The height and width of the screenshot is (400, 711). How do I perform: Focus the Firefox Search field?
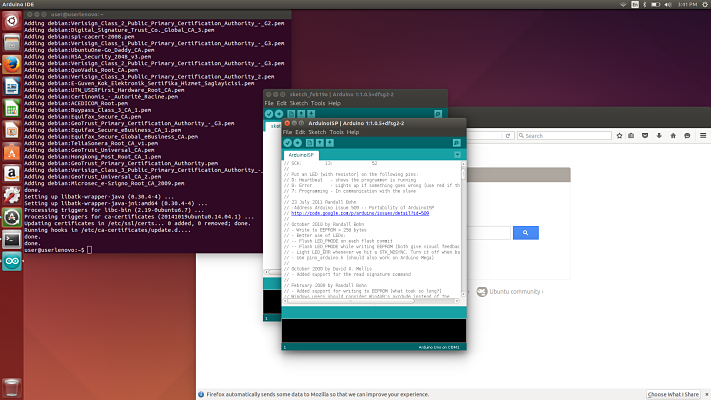click(564, 136)
